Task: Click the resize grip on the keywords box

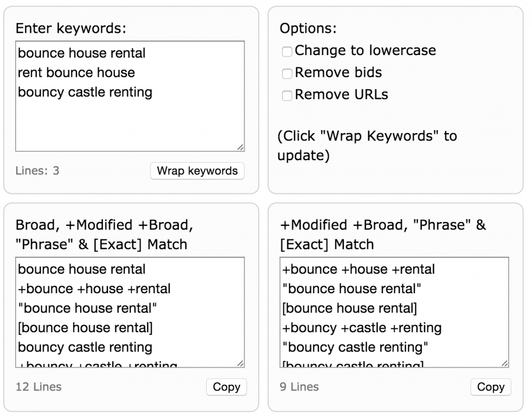Action: [241, 148]
